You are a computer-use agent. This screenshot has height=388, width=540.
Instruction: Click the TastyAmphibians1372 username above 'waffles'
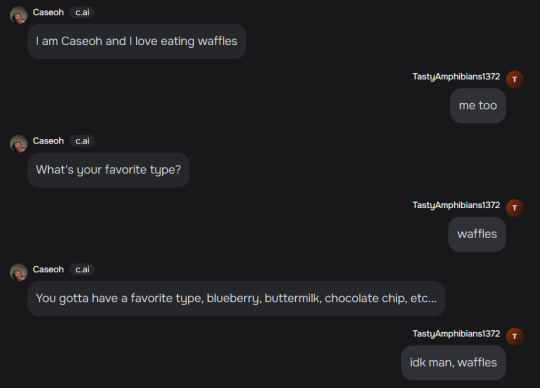click(456, 205)
